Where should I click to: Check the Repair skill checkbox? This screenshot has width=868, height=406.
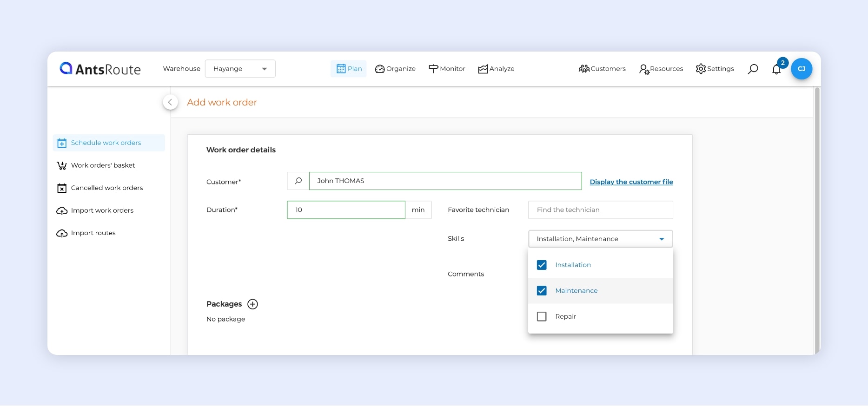542,316
